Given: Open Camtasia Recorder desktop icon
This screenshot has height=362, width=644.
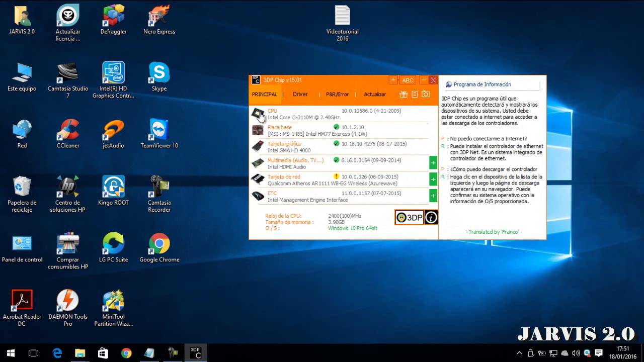Looking at the screenshot, I should pos(159,194).
